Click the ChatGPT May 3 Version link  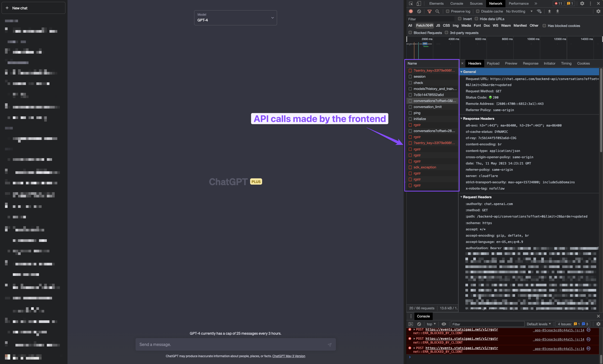click(289, 356)
